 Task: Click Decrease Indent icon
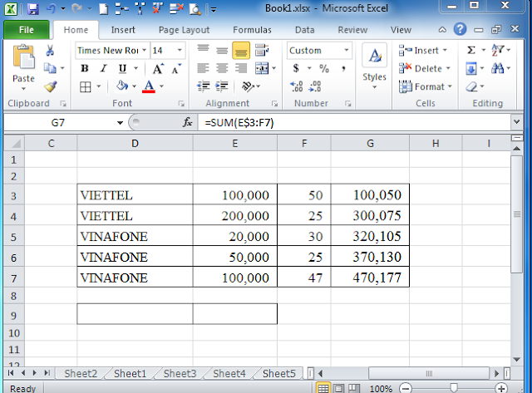coord(203,86)
